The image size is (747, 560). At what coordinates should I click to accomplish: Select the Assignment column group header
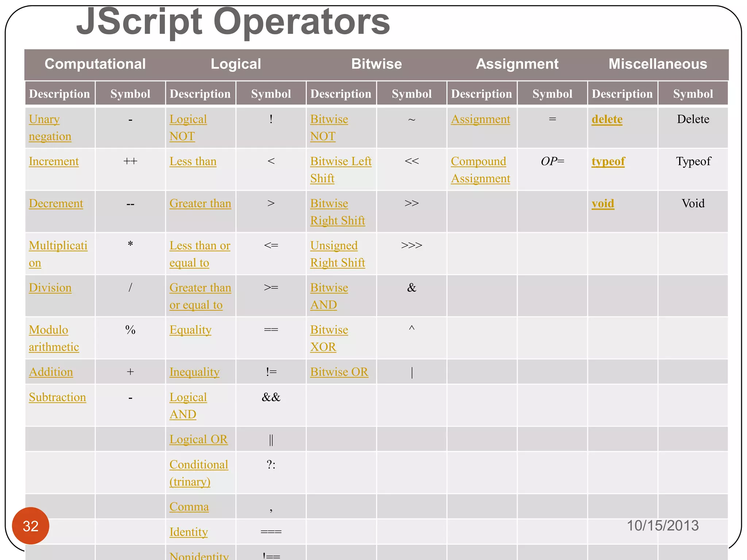pos(517,64)
